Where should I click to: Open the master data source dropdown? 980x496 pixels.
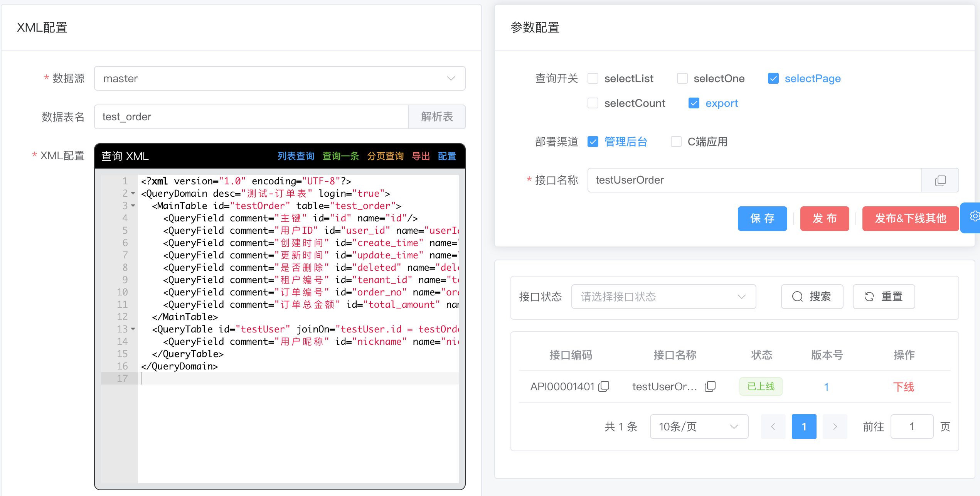[280, 79]
